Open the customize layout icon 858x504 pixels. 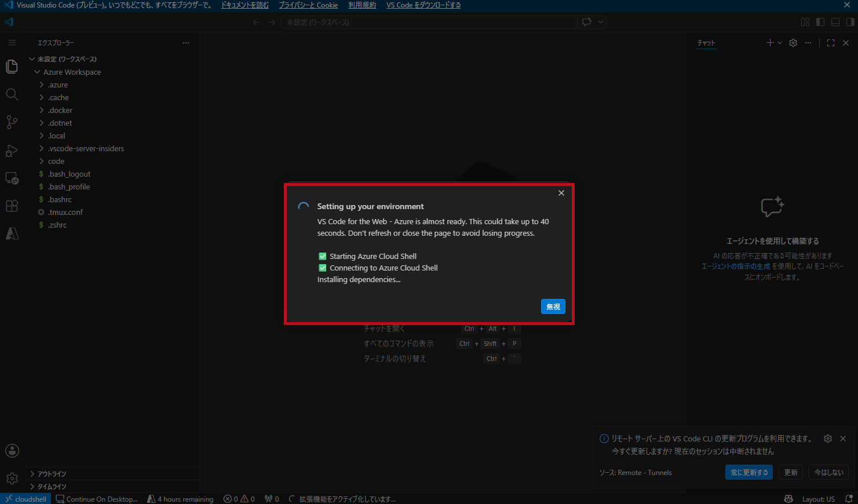pos(805,22)
